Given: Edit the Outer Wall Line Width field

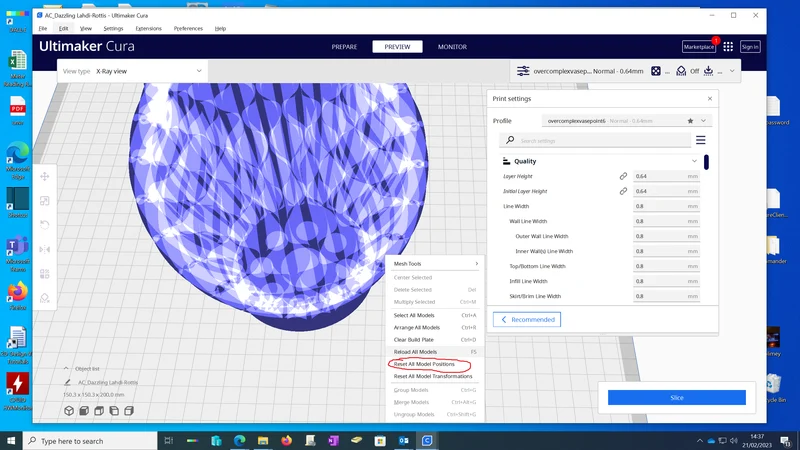Looking at the screenshot, I should click(666, 236).
